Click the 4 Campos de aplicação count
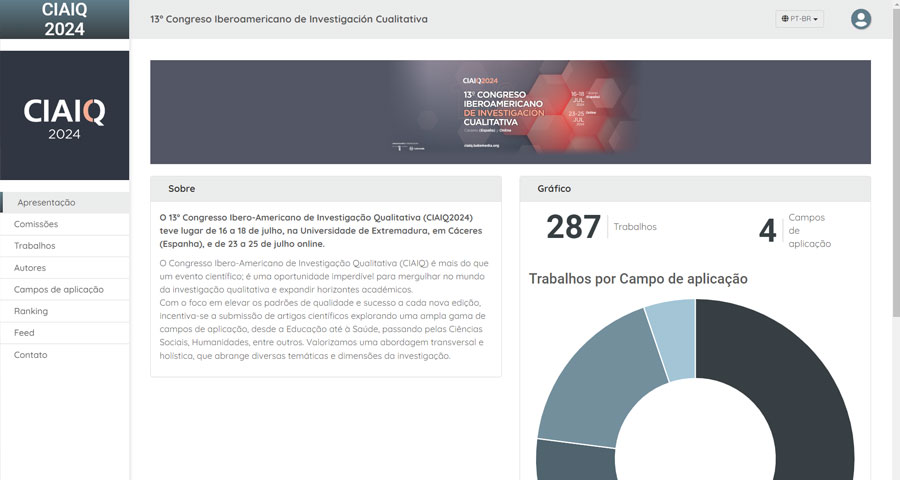Screen dimensions: 900x480 [795, 230]
